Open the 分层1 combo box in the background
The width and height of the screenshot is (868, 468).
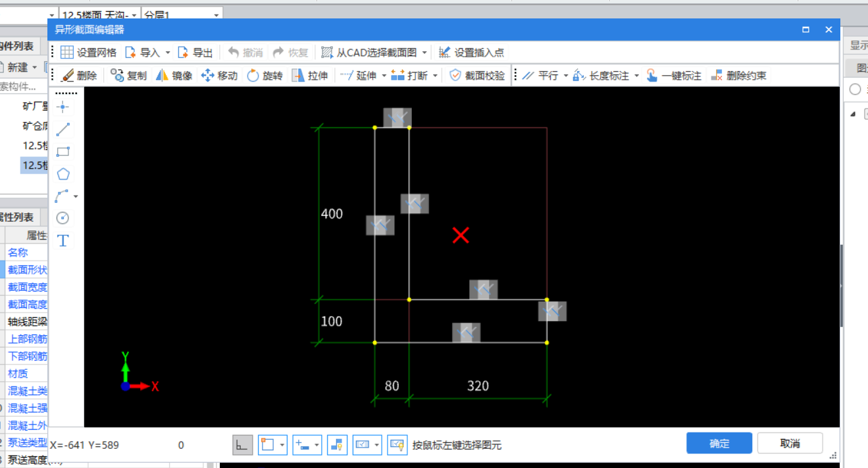point(182,14)
